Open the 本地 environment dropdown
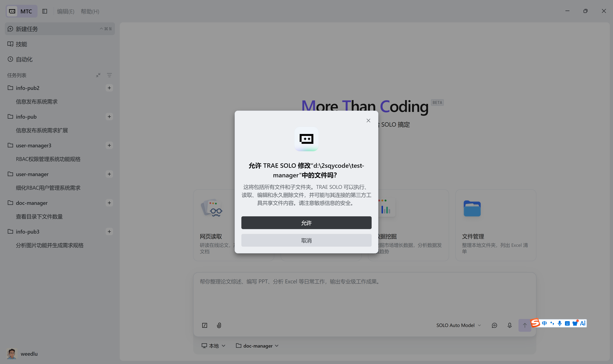The image size is (613, 364). pyautogui.click(x=213, y=346)
